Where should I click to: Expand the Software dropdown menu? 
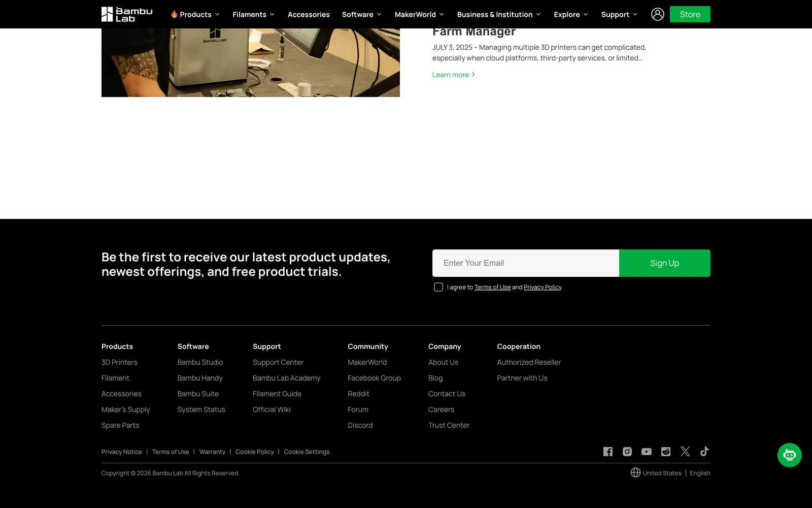tap(362, 14)
